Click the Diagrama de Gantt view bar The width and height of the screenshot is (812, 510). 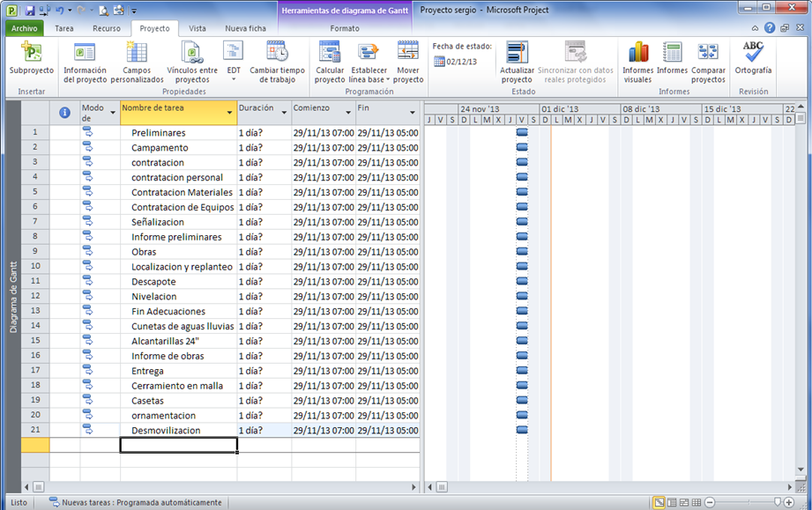[x=13, y=297]
